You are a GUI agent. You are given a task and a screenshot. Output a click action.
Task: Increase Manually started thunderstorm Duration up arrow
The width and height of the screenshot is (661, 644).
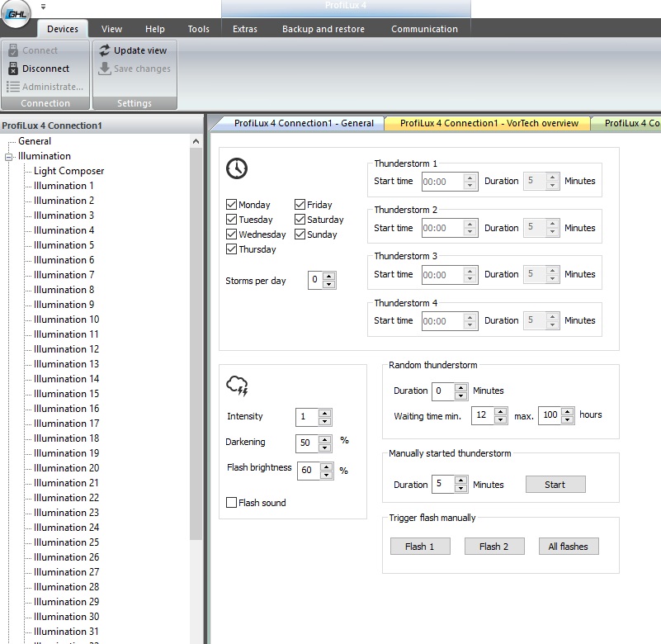coord(461,480)
